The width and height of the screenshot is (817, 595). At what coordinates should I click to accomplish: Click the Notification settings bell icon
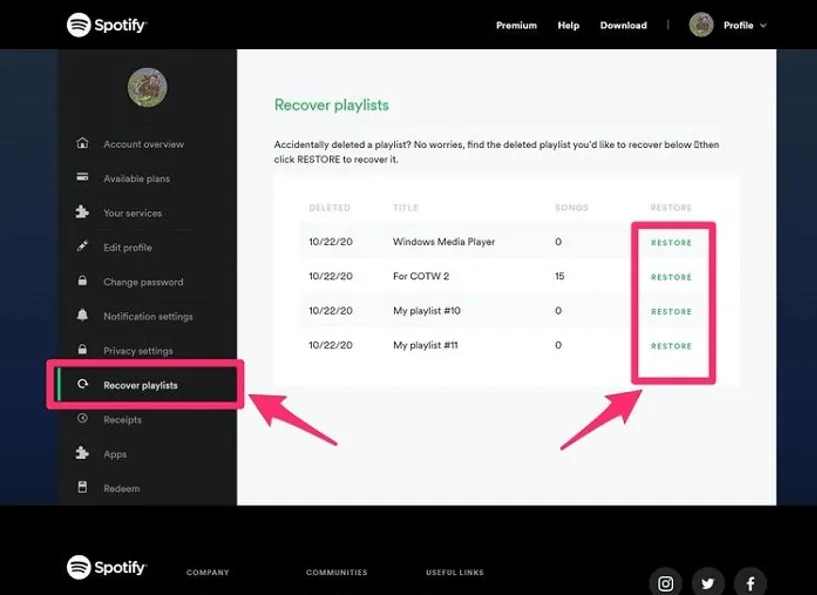[x=85, y=316]
